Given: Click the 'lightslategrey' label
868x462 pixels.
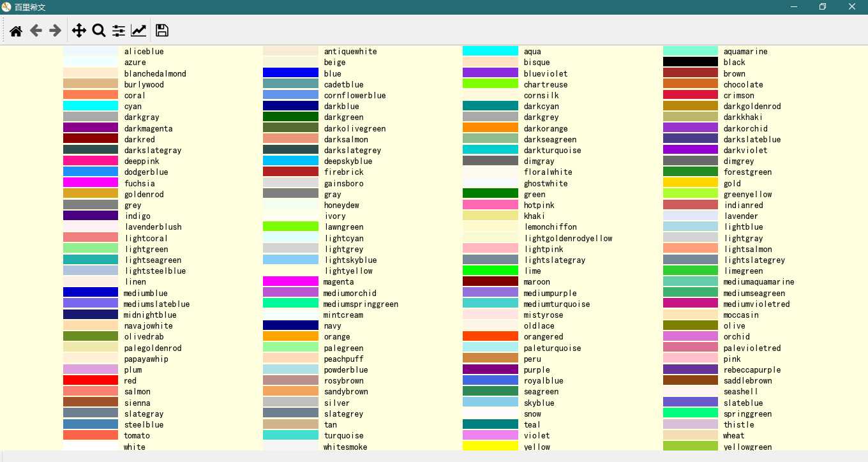Looking at the screenshot, I should (754, 260).
